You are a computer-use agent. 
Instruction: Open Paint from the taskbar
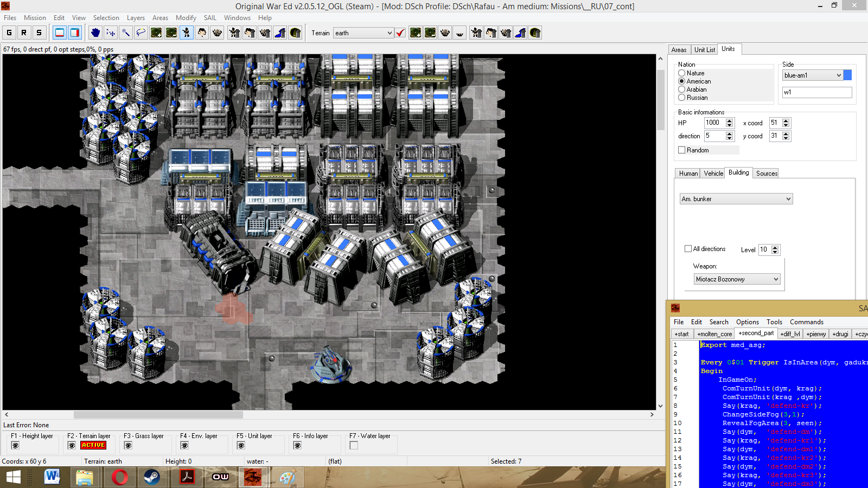[287, 477]
